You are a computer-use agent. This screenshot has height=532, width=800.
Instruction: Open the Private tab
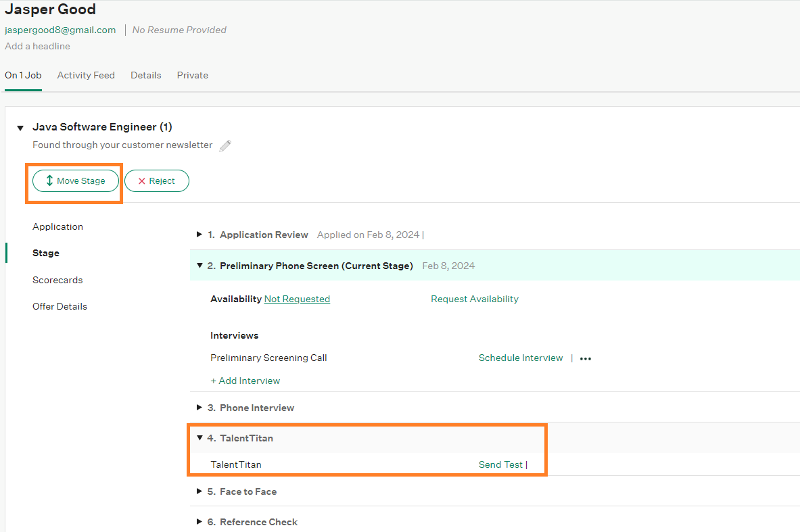(192, 75)
